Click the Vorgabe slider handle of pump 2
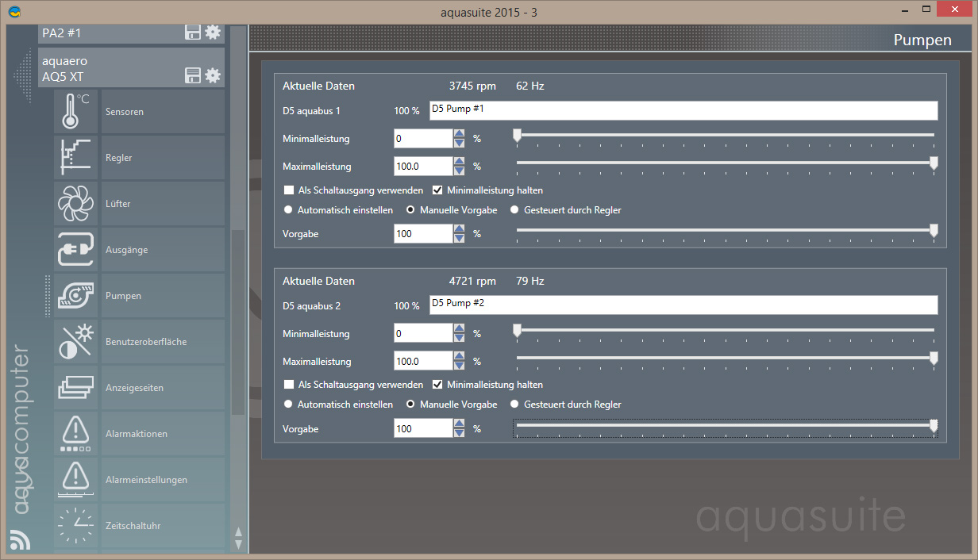978x560 pixels. [x=934, y=426]
